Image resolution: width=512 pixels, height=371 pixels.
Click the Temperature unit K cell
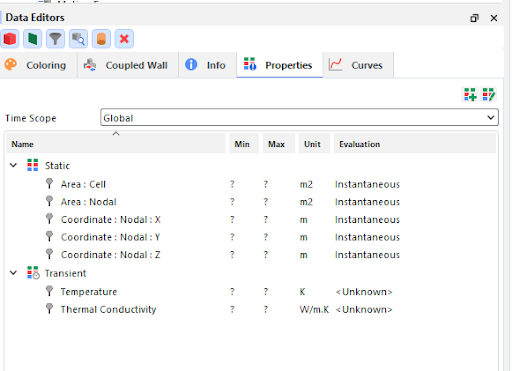(302, 292)
